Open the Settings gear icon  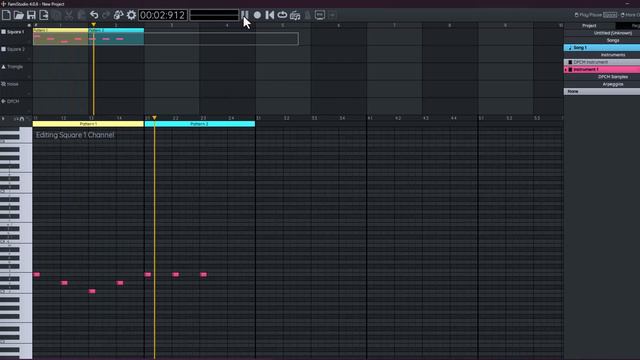pyautogui.click(x=131, y=15)
